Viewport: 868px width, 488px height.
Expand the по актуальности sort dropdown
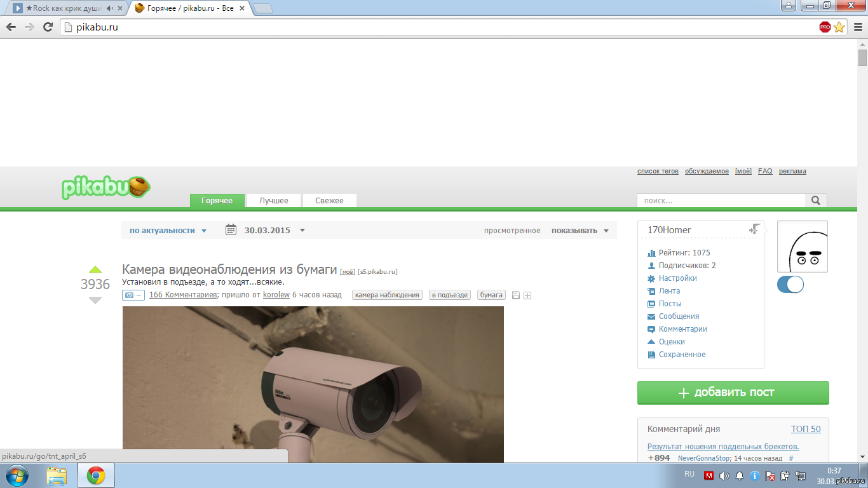(168, 231)
